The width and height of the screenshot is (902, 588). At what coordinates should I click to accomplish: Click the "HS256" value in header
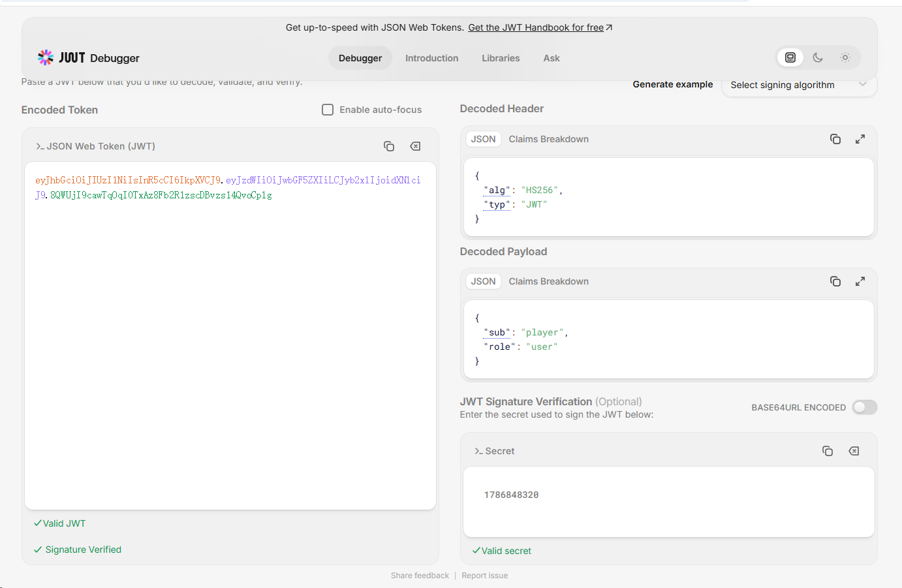539,190
